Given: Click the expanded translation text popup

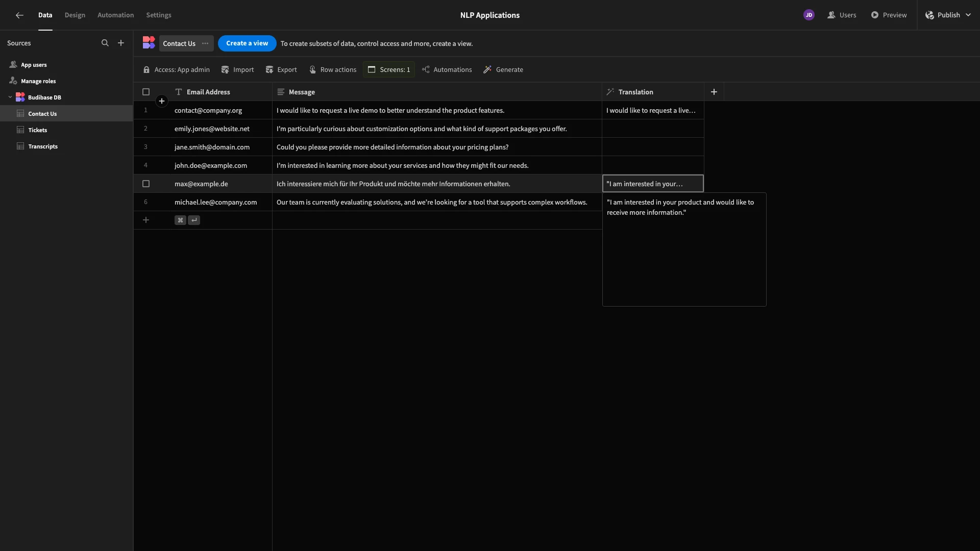Looking at the screenshot, I should (684, 249).
